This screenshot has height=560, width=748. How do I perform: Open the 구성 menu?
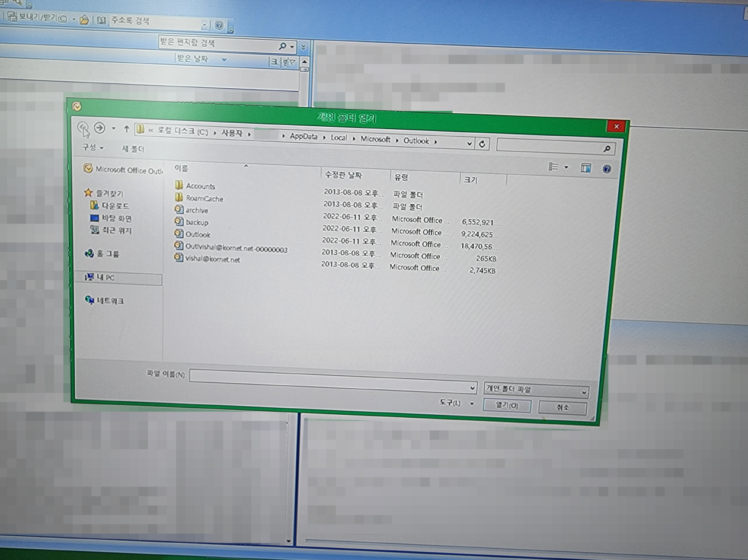(x=93, y=147)
